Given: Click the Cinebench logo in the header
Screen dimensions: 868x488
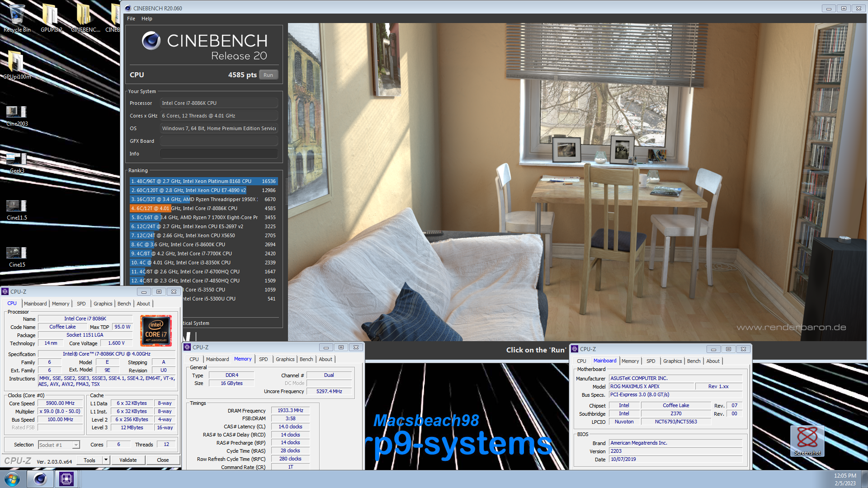Looking at the screenshot, I should click(x=151, y=41).
